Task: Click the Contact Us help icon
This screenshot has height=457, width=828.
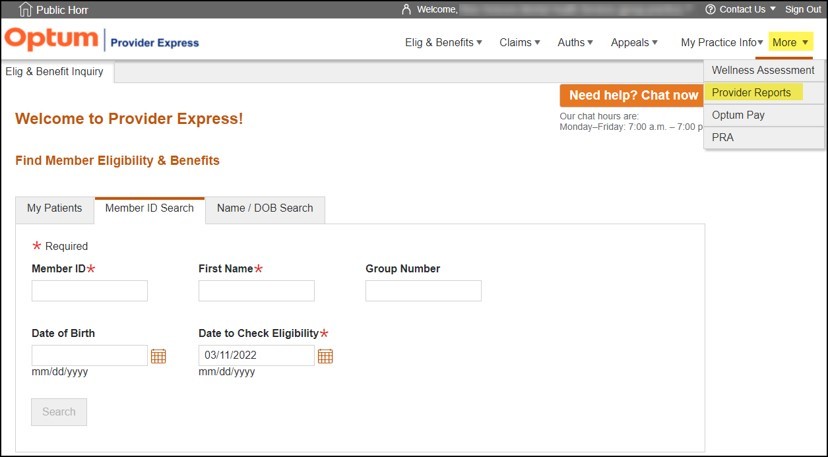Action: [710, 9]
